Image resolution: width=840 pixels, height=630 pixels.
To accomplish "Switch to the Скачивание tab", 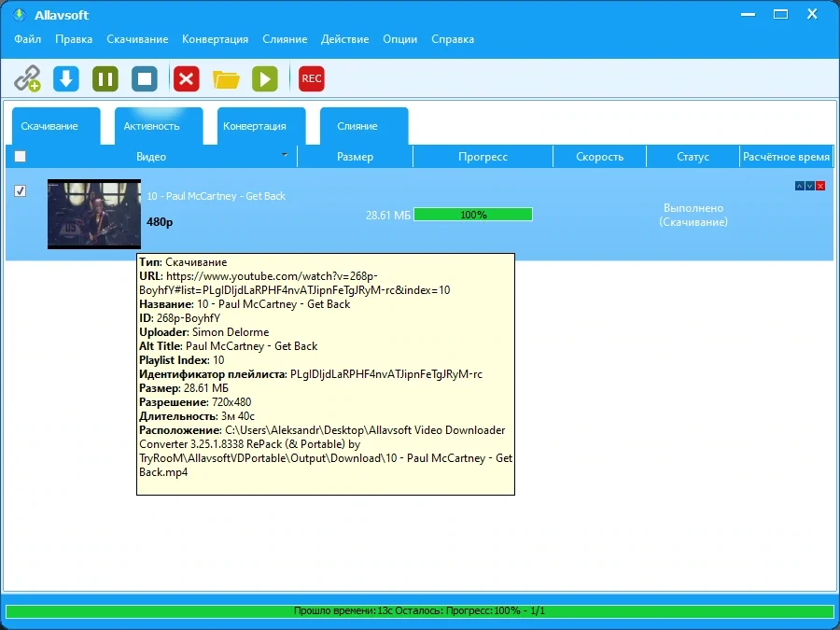I will 56,126.
